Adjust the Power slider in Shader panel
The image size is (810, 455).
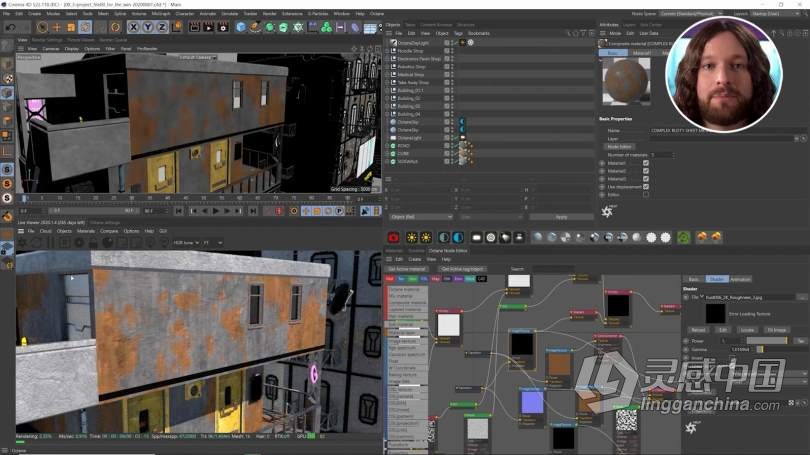[767, 341]
